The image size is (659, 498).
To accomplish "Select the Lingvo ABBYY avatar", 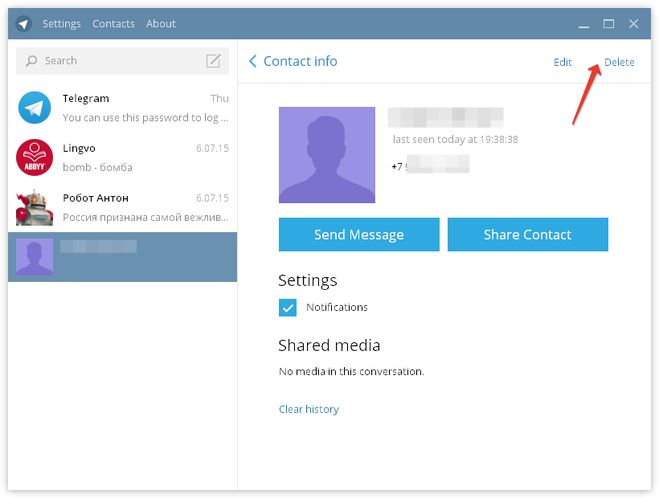I will (35, 157).
